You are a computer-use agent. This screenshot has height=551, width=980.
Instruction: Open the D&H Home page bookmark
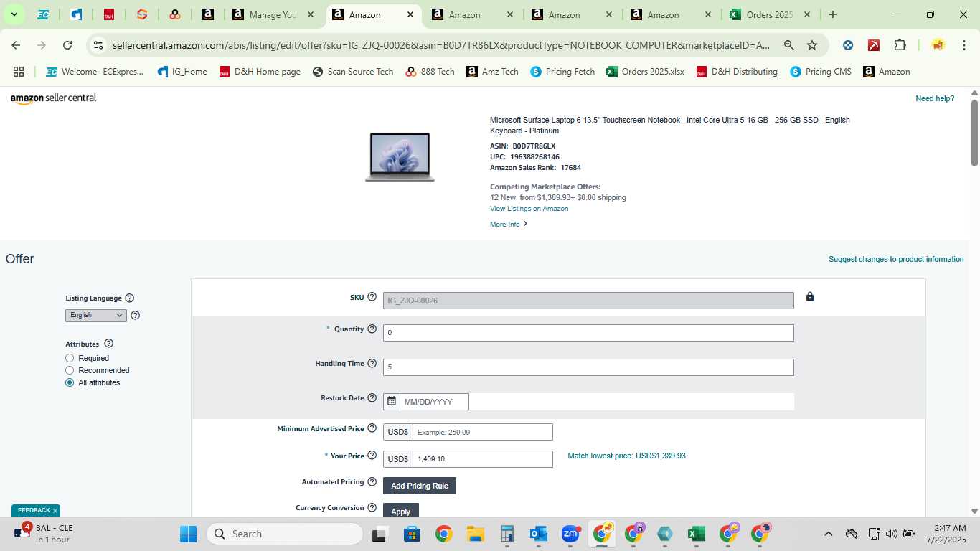[x=260, y=72]
